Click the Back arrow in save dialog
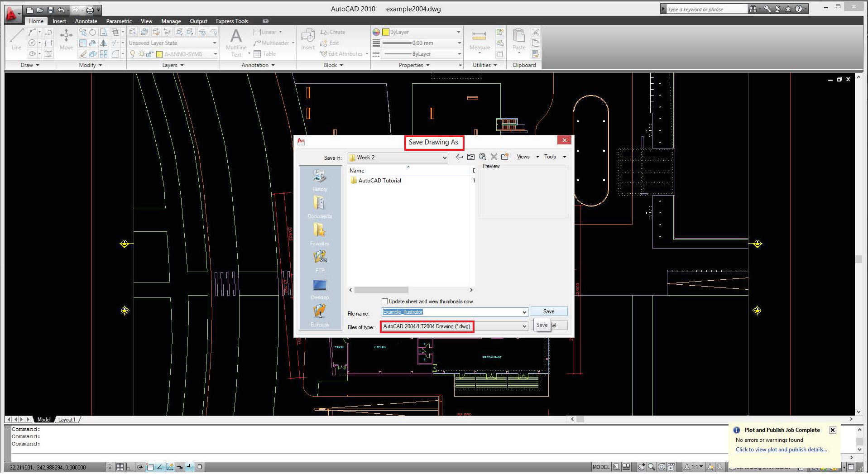The width and height of the screenshot is (868, 474). pos(459,157)
